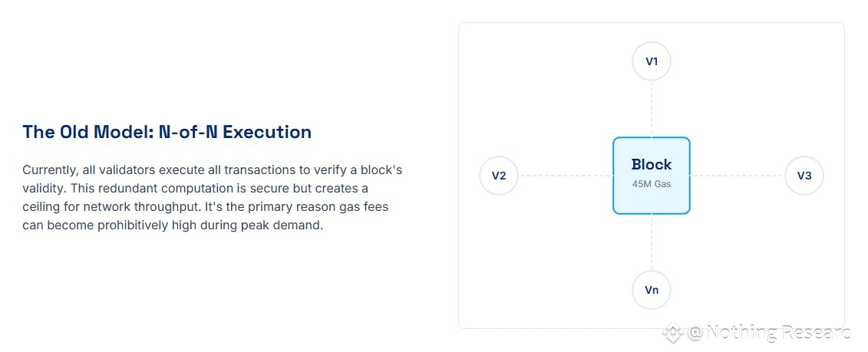
Task: Select the Vn validator node circle
Action: click(x=652, y=291)
